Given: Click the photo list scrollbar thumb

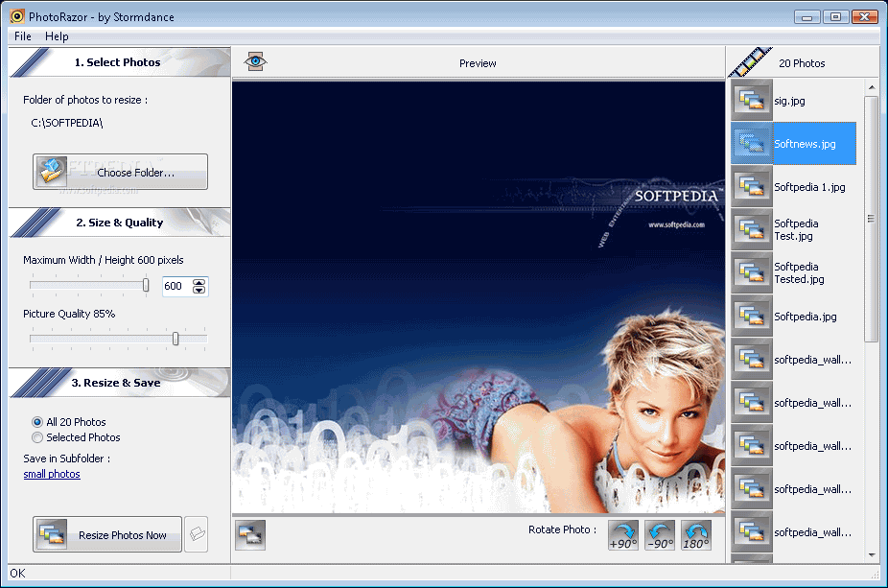Looking at the screenshot, I should (872, 219).
